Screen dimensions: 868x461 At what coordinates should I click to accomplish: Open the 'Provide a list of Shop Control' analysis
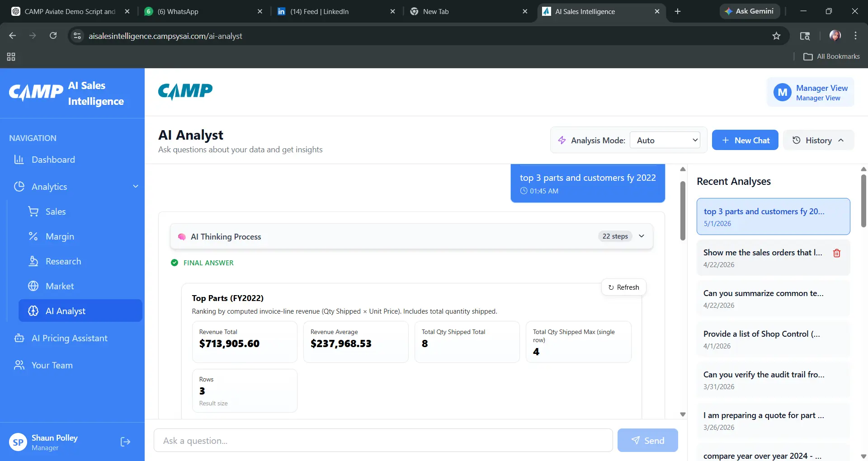773,339
